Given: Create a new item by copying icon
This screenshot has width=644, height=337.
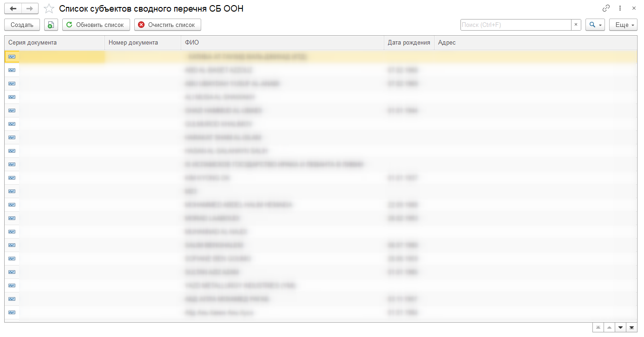Looking at the screenshot, I should tap(51, 25).
